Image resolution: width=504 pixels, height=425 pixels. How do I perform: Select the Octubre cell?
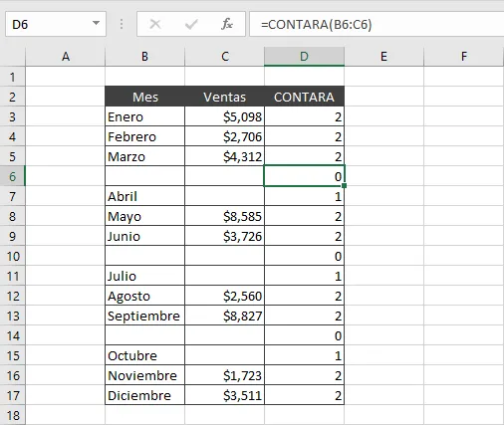[x=144, y=355]
